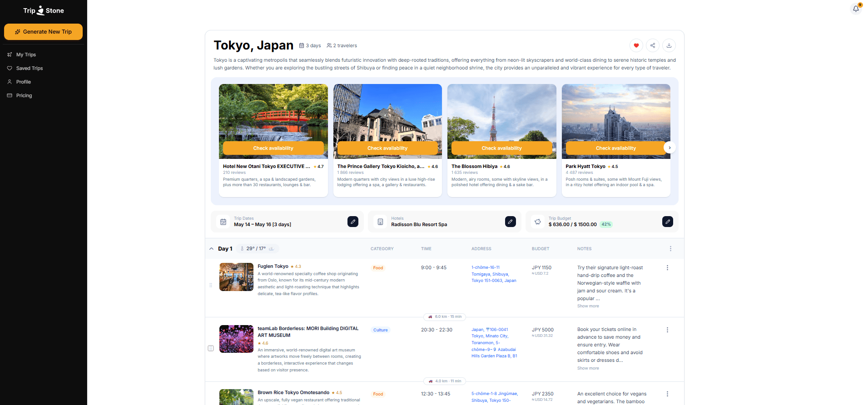The height and width of the screenshot is (405, 868).
Task: Open Brown Rice Tokyo Omotesando address link
Action: coord(495,397)
